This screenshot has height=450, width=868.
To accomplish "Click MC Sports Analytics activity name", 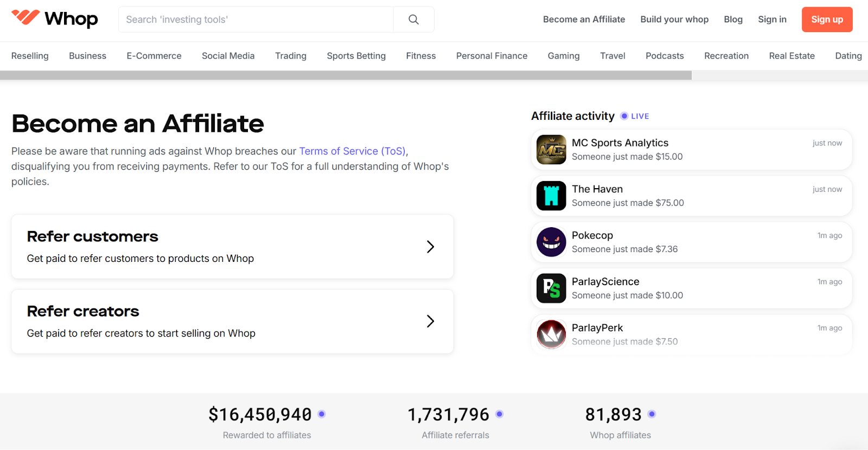I will click(x=620, y=143).
